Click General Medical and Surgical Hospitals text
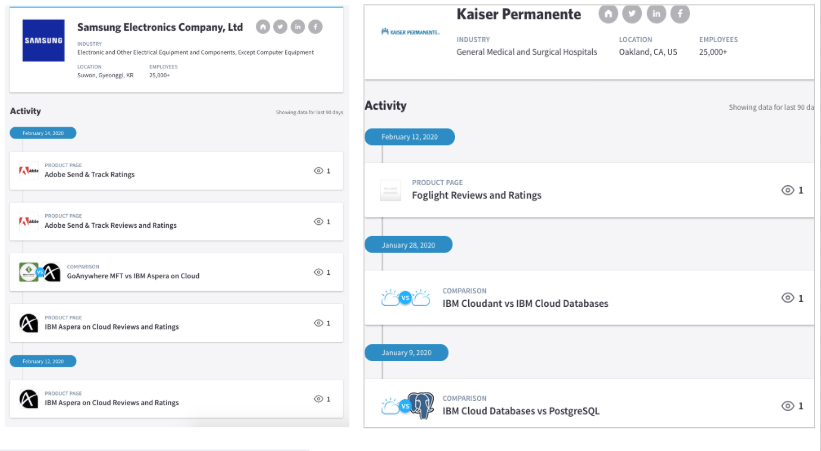Screen dimensions: 821x451 (527, 52)
